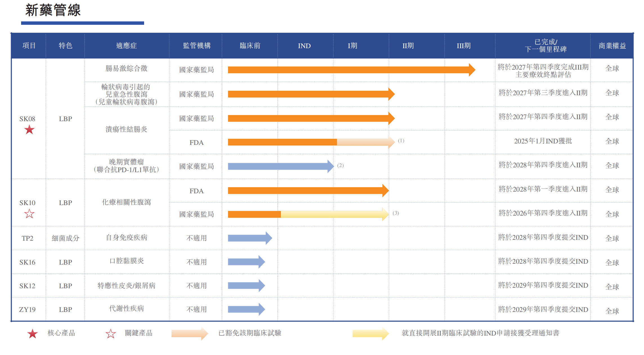The height and width of the screenshot is (355, 644).
Task: Click the orange arrow in the 腸易激綜合徵 row
Action: [x=352, y=70]
